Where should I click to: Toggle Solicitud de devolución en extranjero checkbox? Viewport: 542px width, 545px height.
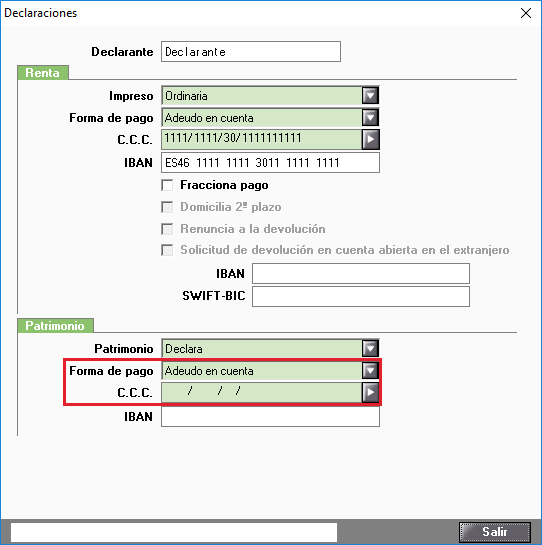[167, 250]
